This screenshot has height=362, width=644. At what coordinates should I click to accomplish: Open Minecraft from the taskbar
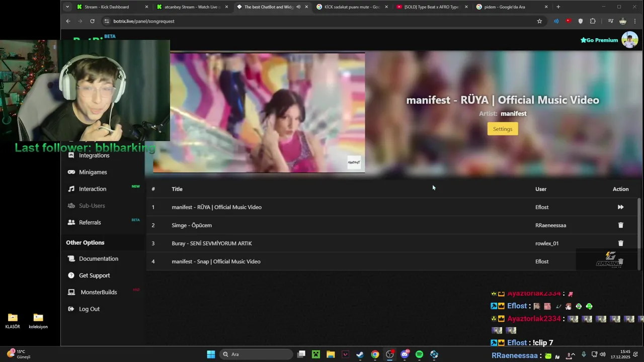pos(315,354)
